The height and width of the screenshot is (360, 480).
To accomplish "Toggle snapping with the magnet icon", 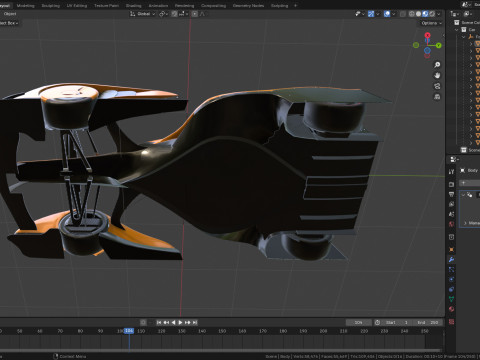I will tap(174, 14).
